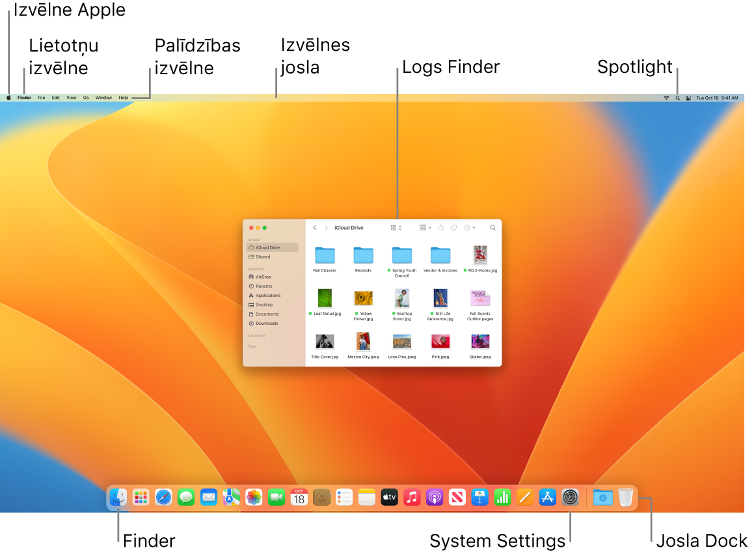The height and width of the screenshot is (556, 756).
Task: Open the Edit menu
Action: point(56,98)
